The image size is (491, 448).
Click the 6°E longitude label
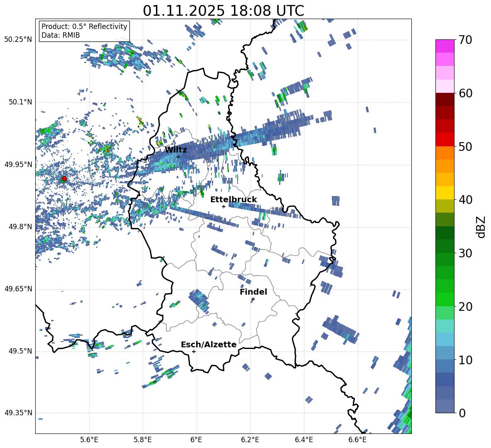[196, 440]
